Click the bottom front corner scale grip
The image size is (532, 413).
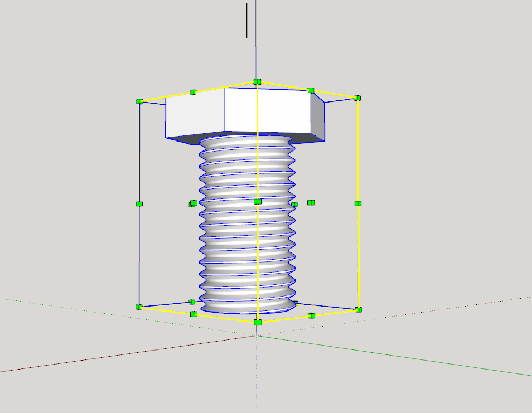click(x=258, y=322)
